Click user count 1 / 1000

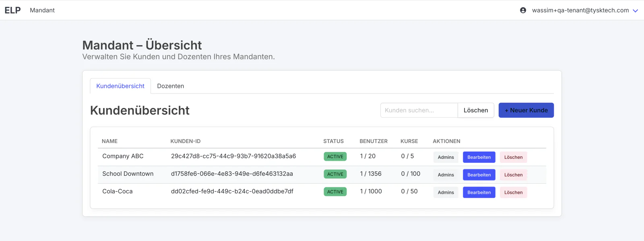371,191
